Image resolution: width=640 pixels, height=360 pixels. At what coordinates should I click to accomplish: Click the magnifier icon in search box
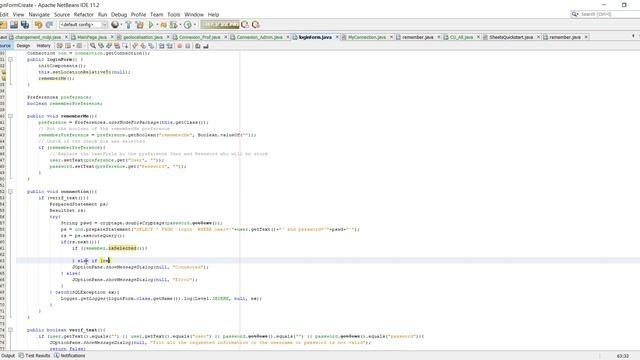(x=575, y=14)
